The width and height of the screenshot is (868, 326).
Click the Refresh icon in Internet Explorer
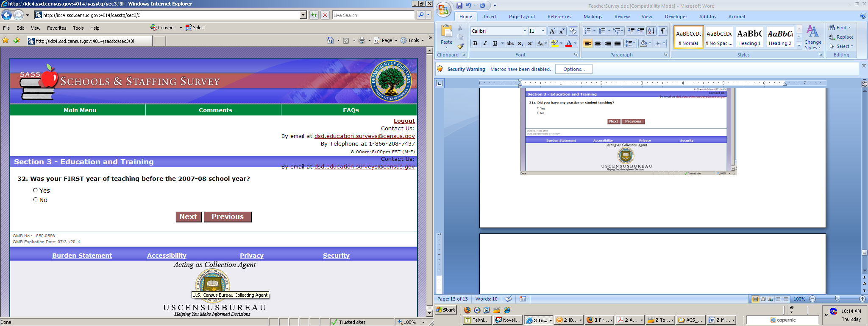[314, 15]
